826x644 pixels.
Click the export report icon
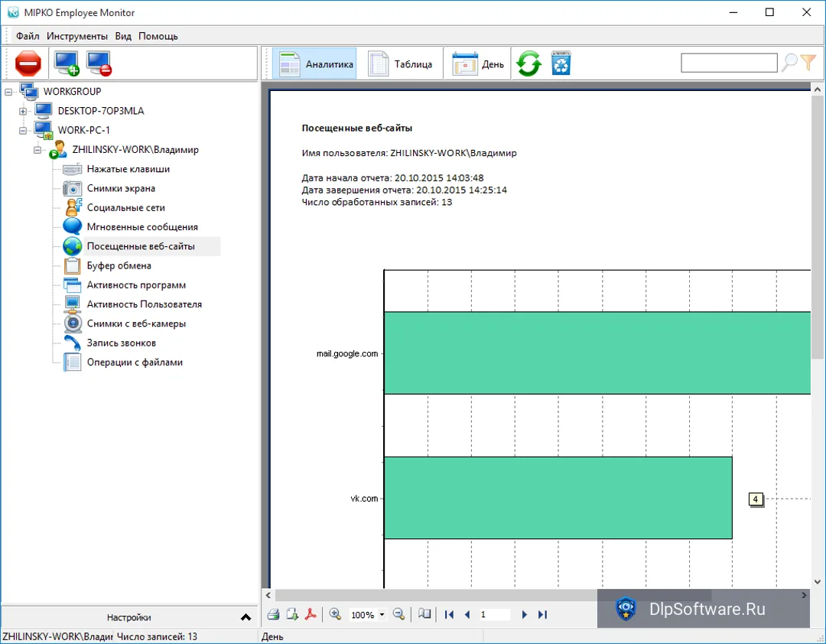pyautogui.click(x=292, y=614)
